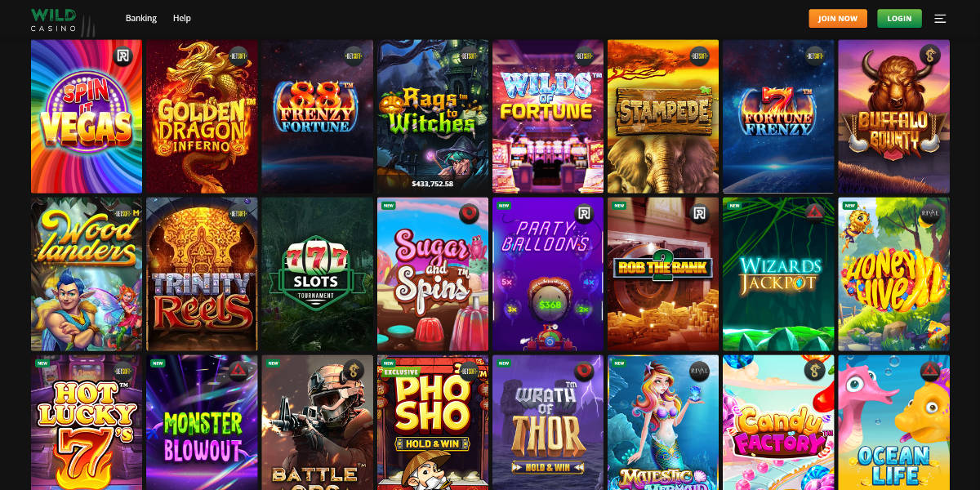This screenshot has width=980, height=490.
Task: Click the Login button
Action: tap(899, 18)
